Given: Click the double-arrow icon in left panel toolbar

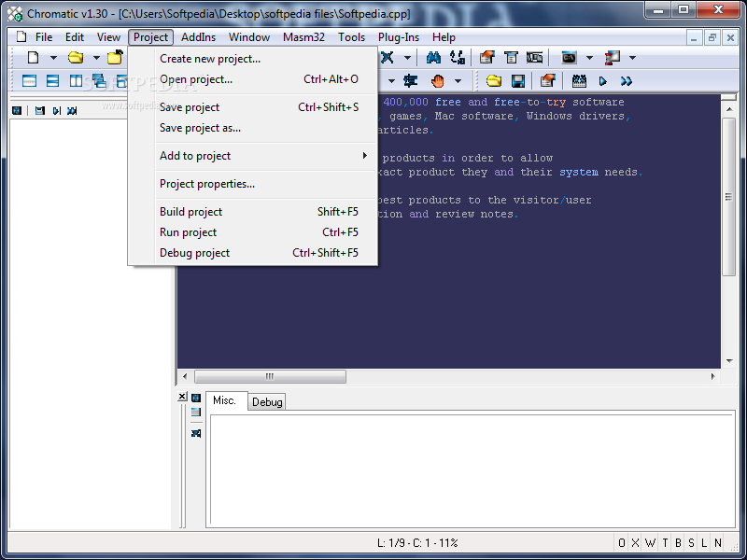Looking at the screenshot, I should (72, 110).
